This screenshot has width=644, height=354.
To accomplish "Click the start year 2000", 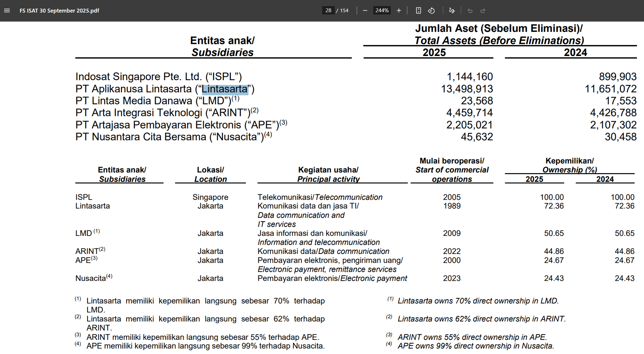I will pyautogui.click(x=452, y=260).
